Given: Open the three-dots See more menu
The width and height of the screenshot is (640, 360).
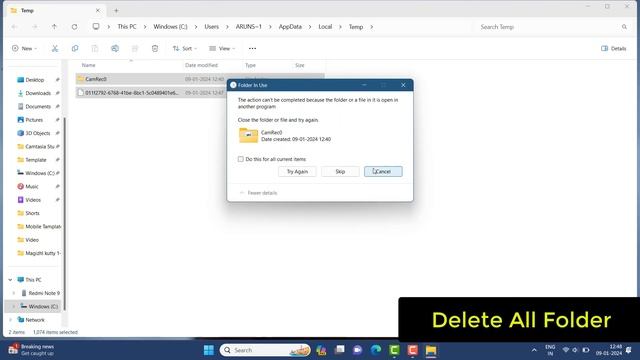Looking at the screenshot, I should coord(252,49).
